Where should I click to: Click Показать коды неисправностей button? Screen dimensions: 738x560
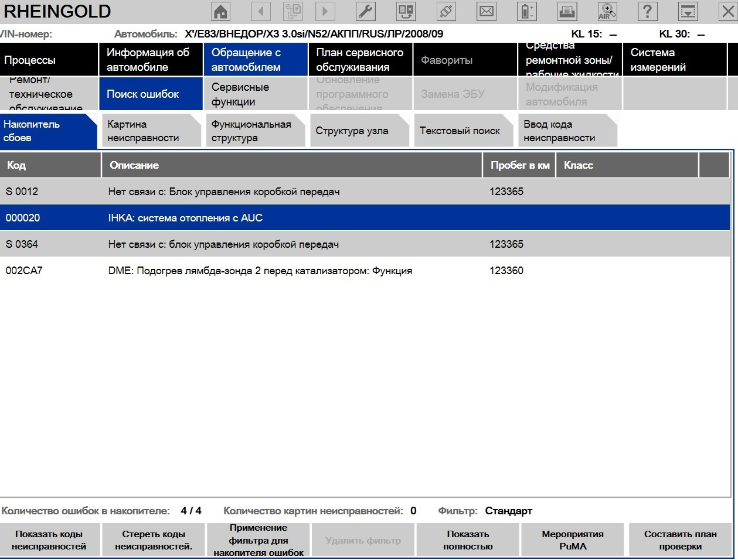(49, 540)
